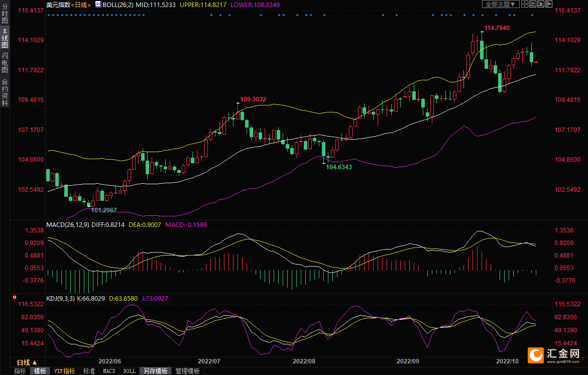Select the 指标 bottom tab
The width and height of the screenshot is (588, 375).
pos(20,371)
